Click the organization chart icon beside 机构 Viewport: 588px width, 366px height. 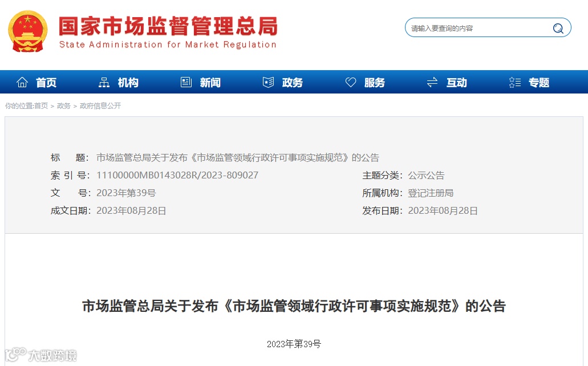pyautogui.click(x=104, y=82)
